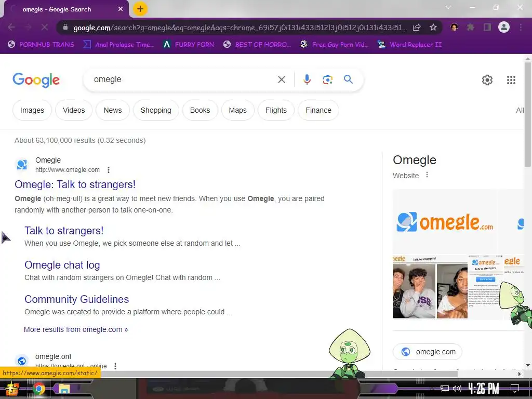Click the omegle.onl globe favicon
532x399 pixels.
click(x=22, y=361)
